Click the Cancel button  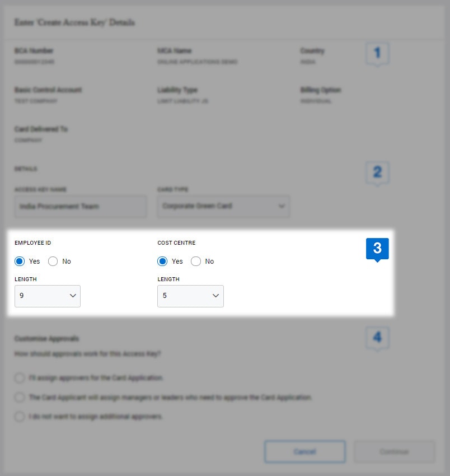tap(304, 451)
